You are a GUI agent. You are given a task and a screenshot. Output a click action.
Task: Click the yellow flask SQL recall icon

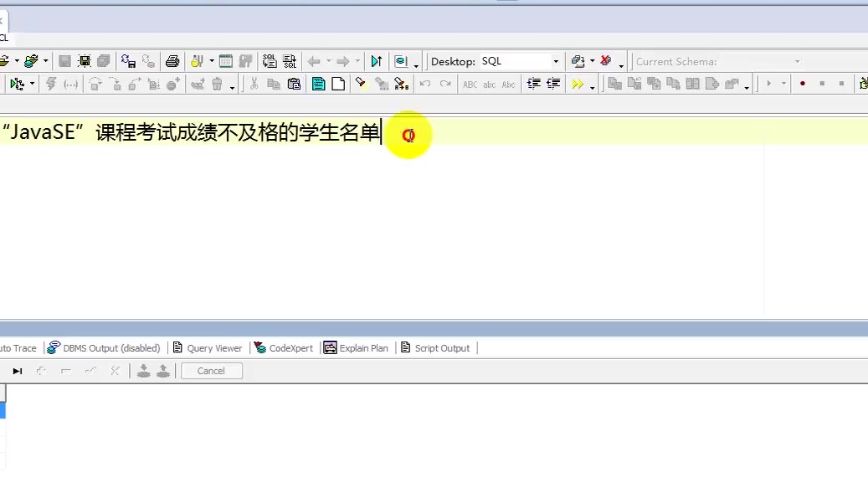tap(197, 61)
